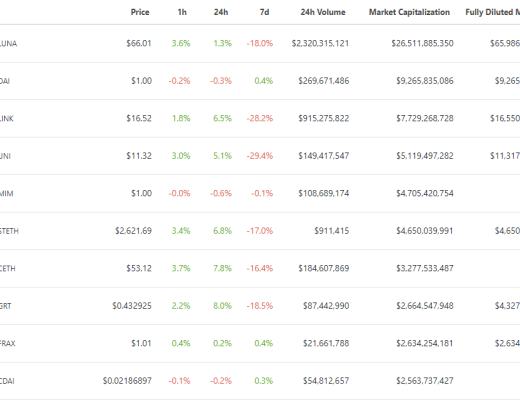
Task: Click FRAX price $1.01
Action: 141,343
